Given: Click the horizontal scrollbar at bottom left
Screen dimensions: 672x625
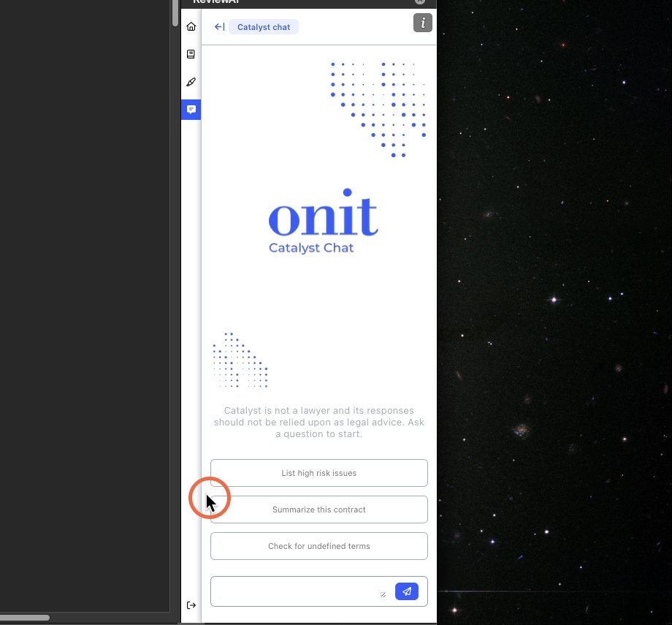Looking at the screenshot, I should pyautogui.click(x=24, y=618).
